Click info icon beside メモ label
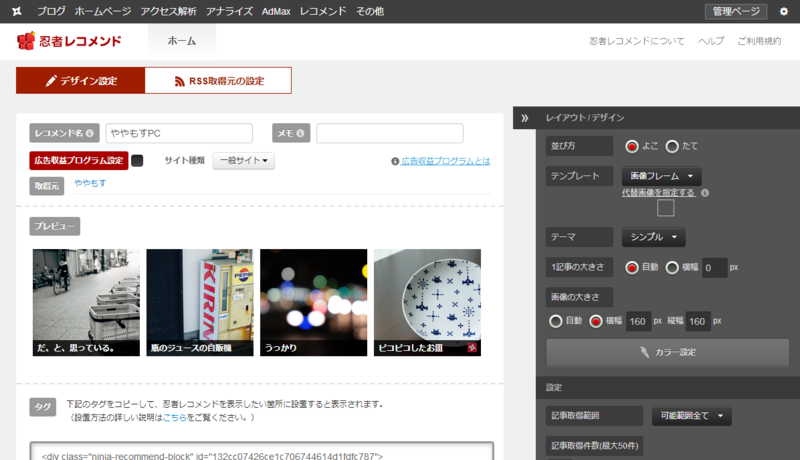The width and height of the screenshot is (800, 460). pos(301,133)
